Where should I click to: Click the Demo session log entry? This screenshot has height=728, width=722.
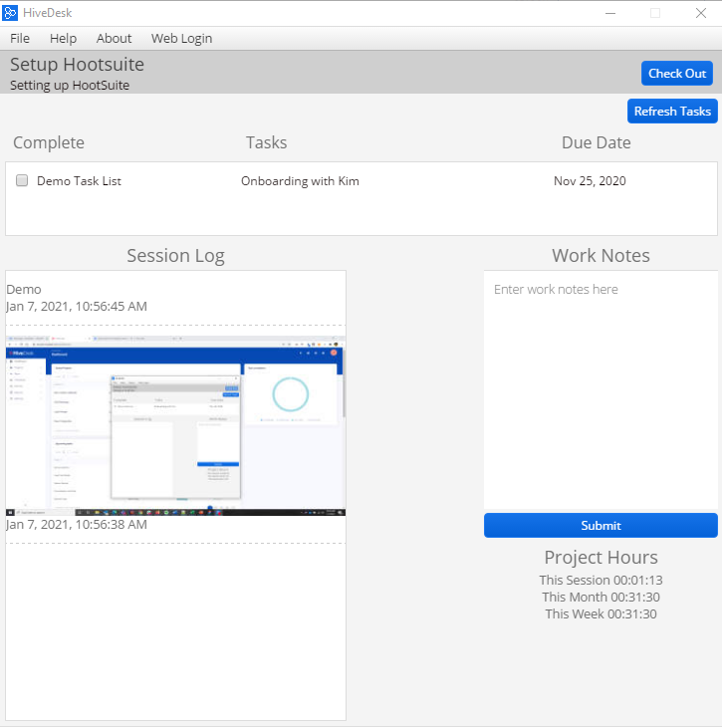(24, 289)
